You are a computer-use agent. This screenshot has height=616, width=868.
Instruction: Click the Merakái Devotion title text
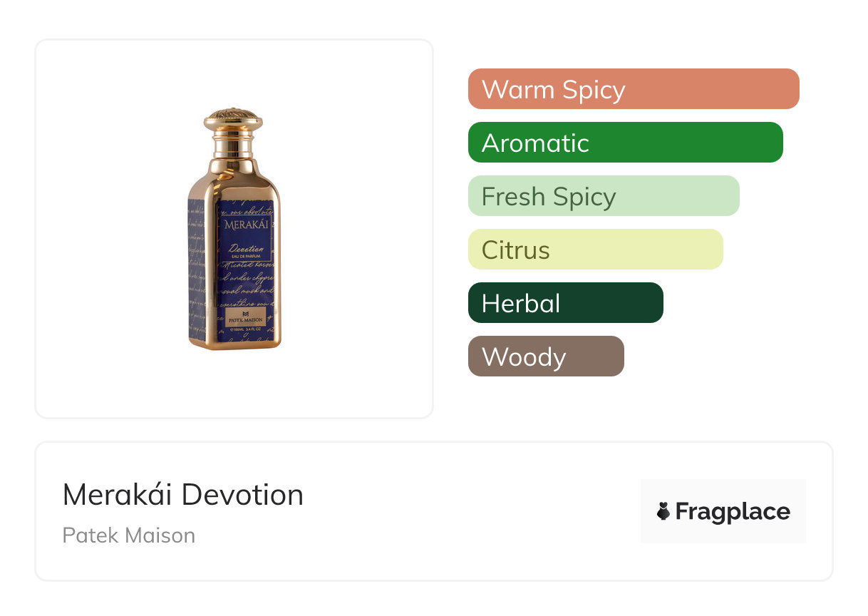click(183, 495)
